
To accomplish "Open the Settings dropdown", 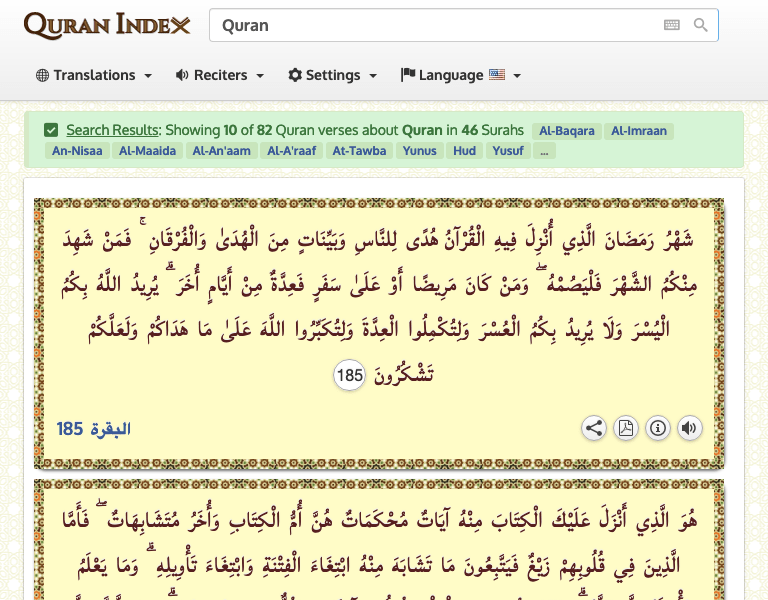I will click(x=333, y=75).
